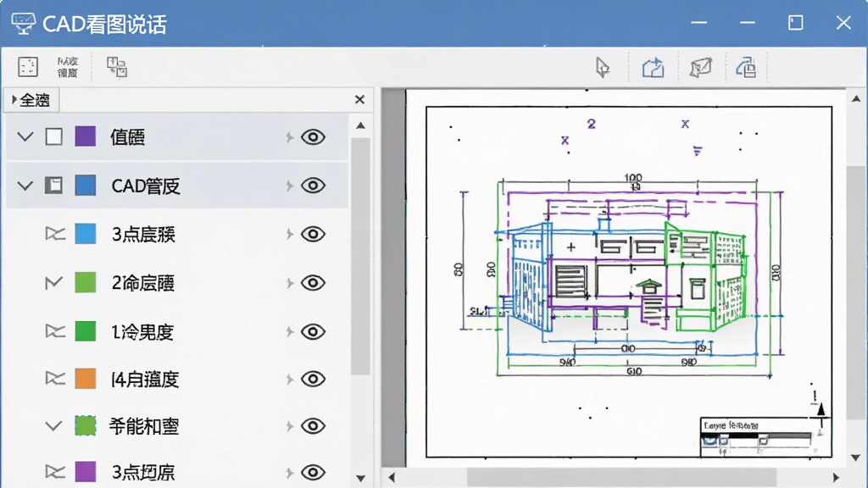Click the stacked pages copy icon
868x488 pixels.
tap(746, 68)
